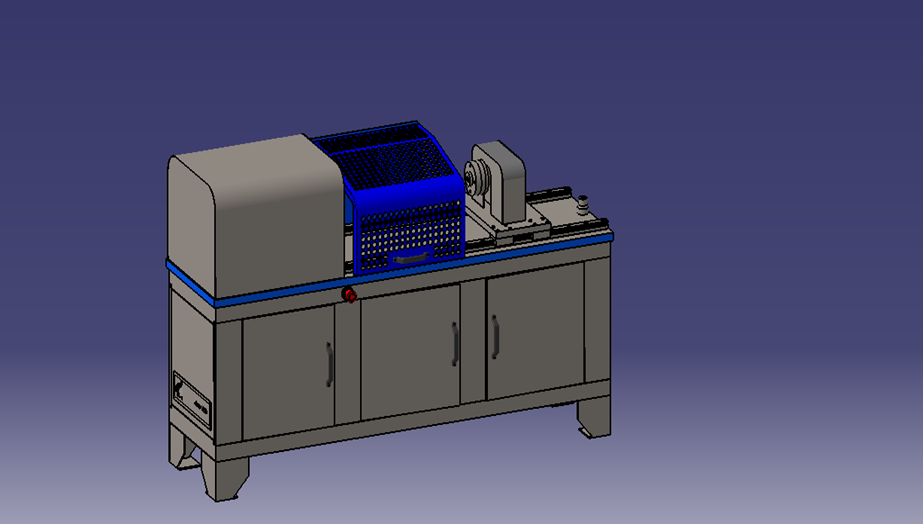
Task: Click the tailstock base mounting plate
Action: tap(515, 230)
